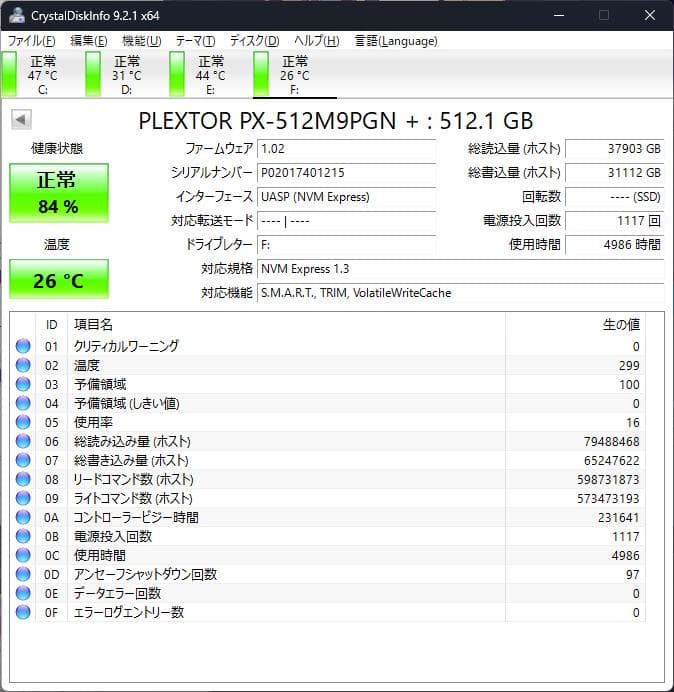Click the previous disk arrow button

(21, 120)
